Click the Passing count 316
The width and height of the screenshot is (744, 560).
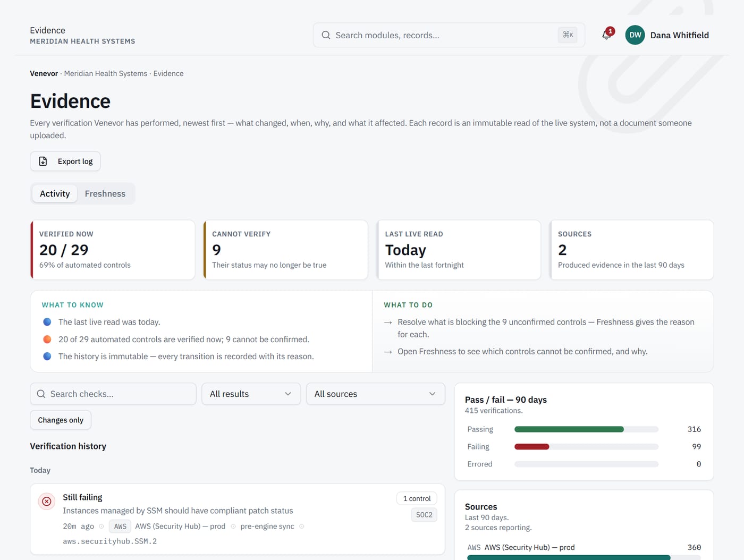pos(694,429)
